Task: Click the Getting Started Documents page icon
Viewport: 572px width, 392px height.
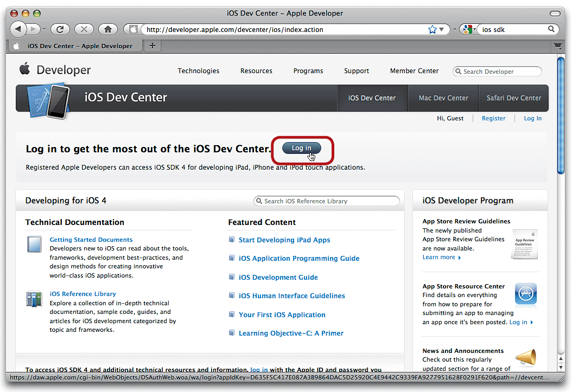Action: [x=34, y=244]
